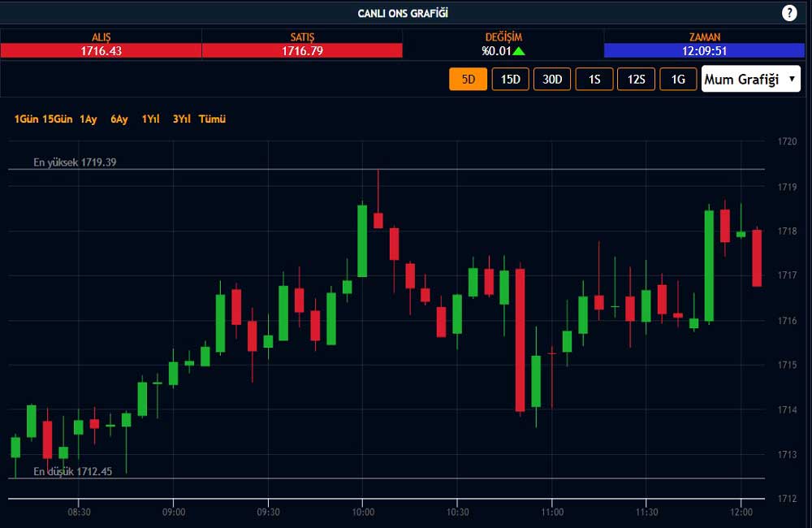The height and width of the screenshot is (528, 812).
Task: Switch range to 3Yıl
Action: coord(181,119)
